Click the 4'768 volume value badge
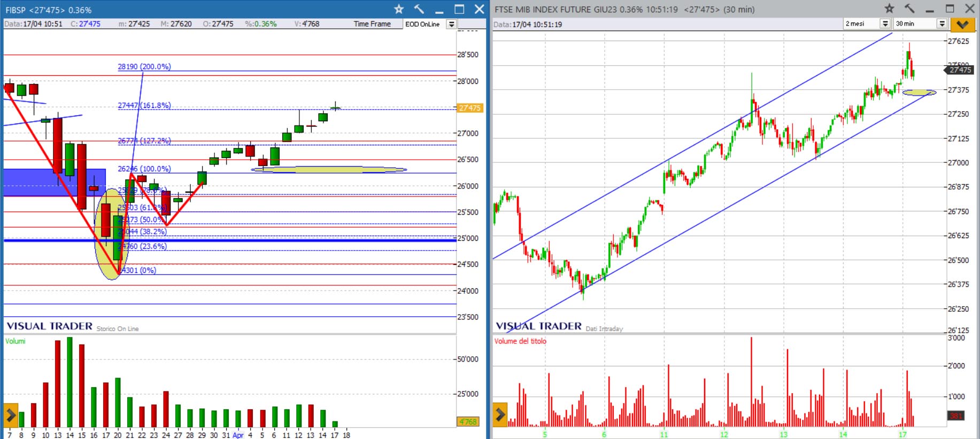This screenshot has height=439, width=980. pyautogui.click(x=468, y=422)
